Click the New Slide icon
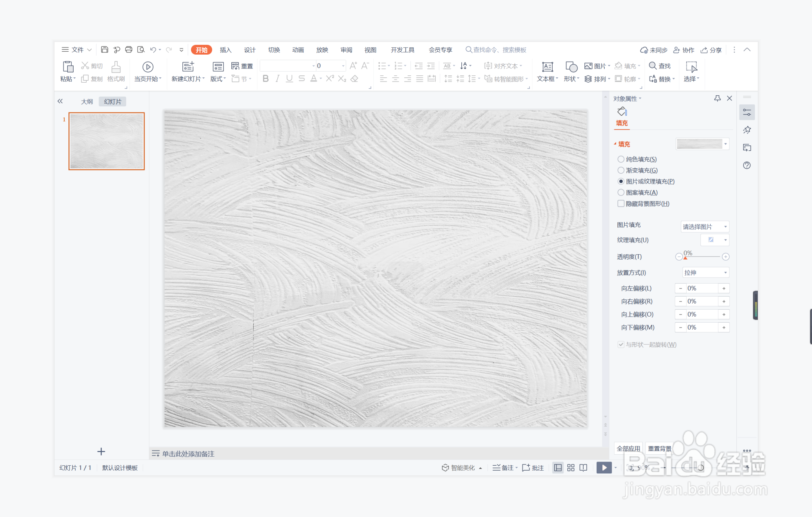The width and height of the screenshot is (812, 517). point(188,67)
